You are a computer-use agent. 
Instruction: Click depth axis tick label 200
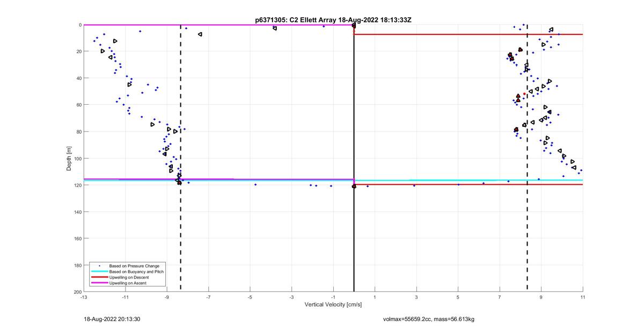[77, 291]
